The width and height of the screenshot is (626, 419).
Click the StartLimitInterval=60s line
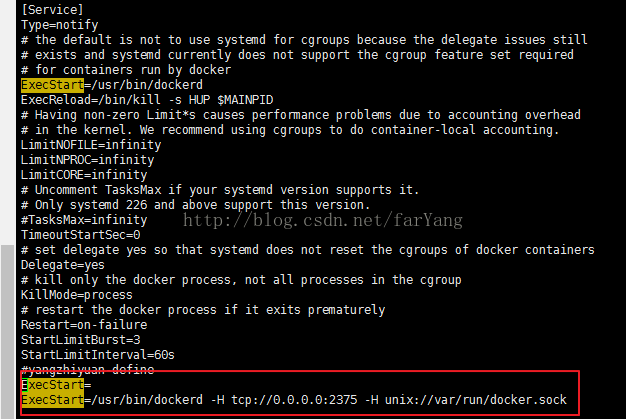(98, 355)
